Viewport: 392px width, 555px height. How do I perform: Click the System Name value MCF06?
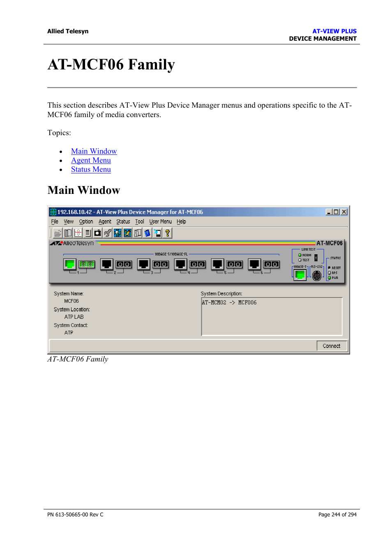[x=71, y=301]
